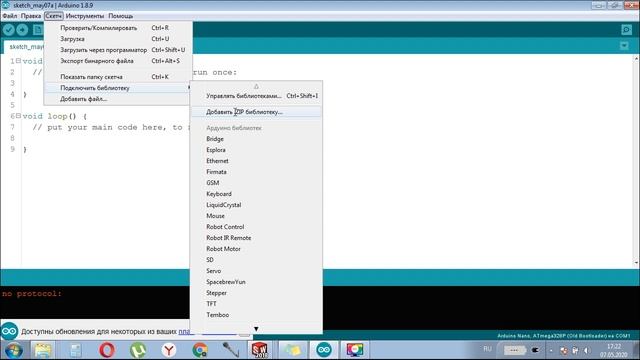The height and width of the screenshot is (360, 640).
Task: Include the Robot IR Remote library
Action: pyautogui.click(x=229, y=238)
